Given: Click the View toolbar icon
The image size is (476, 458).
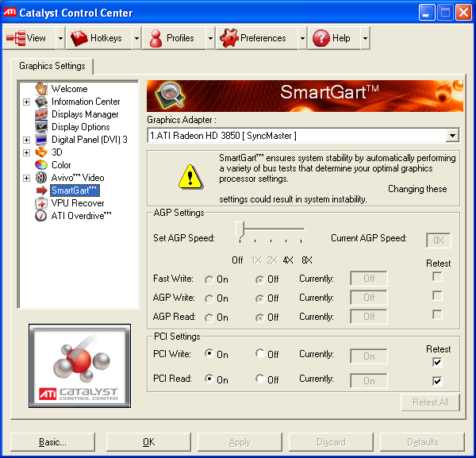Looking at the screenshot, I should pyautogui.click(x=16, y=38).
